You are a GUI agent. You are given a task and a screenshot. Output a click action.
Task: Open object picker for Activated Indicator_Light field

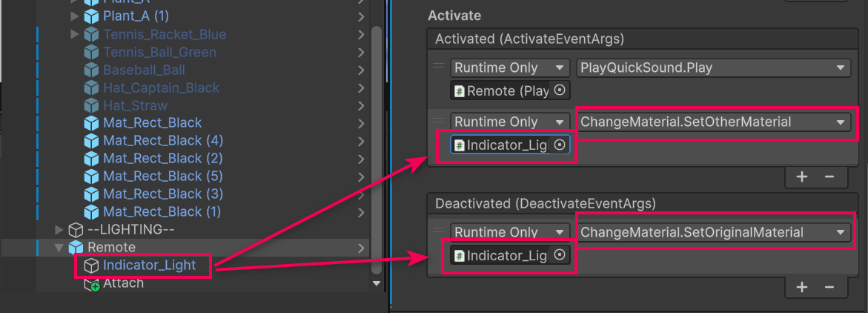[x=560, y=145]
